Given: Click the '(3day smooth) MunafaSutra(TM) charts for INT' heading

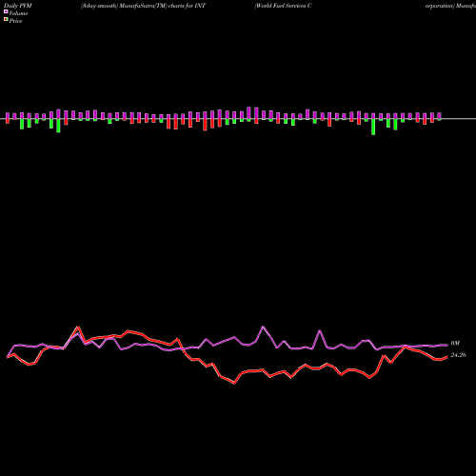Looking at the screenshot, I should click(x=143, y=6).
